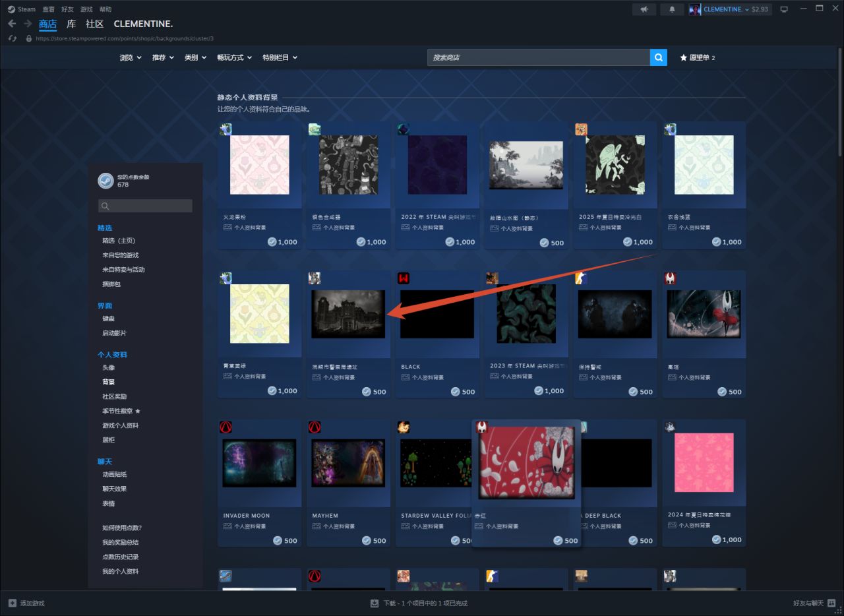Expand the 特别栏目 dropdown menu
The height and width of the screenshot is (616, 844).
click(x=280, y=57)
